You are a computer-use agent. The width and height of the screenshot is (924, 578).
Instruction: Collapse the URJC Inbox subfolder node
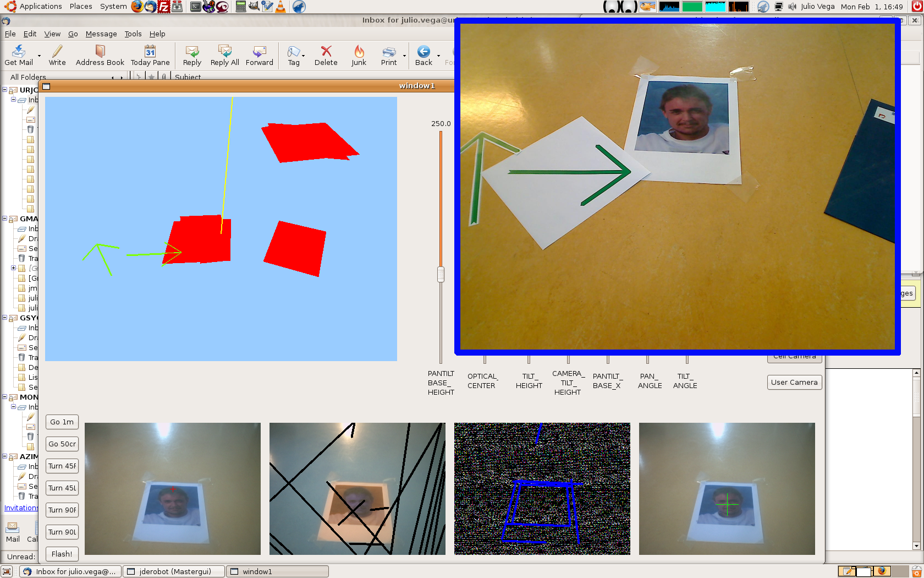click(x=13, y=100)
